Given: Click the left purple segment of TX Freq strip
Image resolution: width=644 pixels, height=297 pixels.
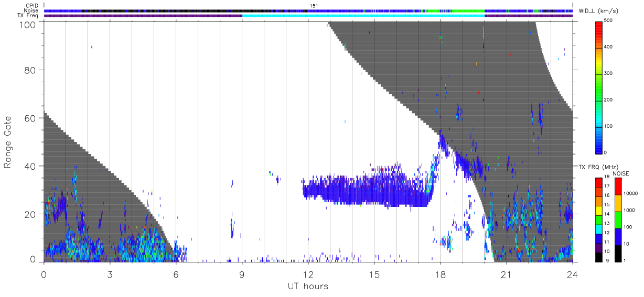Looking at the screenshot, I should click(143, 15).
